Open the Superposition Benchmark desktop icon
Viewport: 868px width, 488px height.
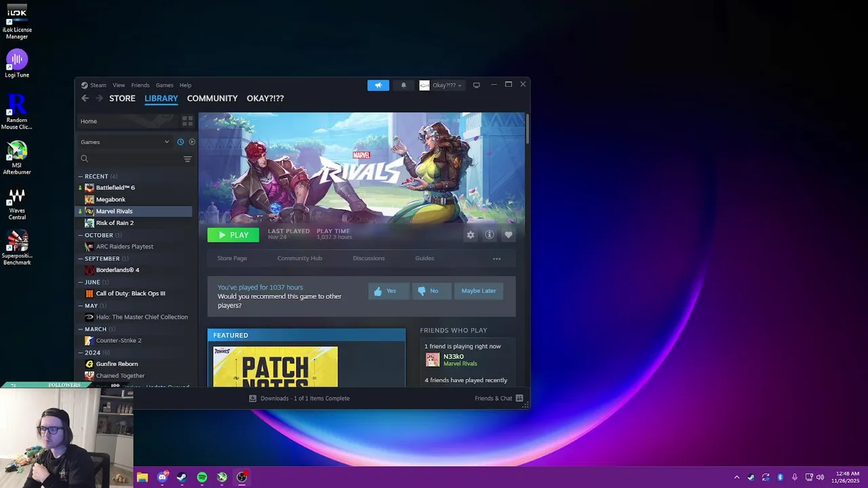click(17, 248)
